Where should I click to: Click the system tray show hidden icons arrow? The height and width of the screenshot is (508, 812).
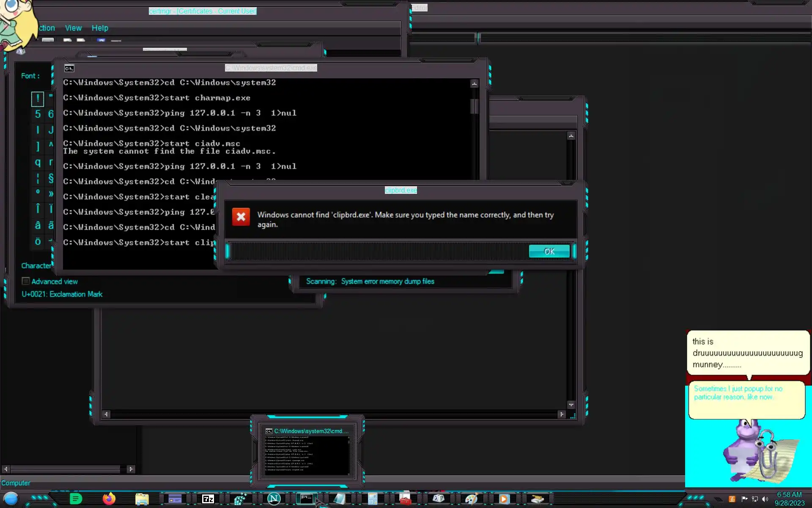tap(719, 500)
